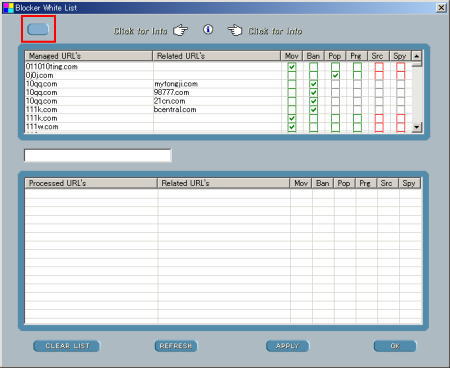Image resolution: width=450 pixels, height=368 pixels.
Task: Click the unlabeled blue button at top left
Action: [38, 29]
